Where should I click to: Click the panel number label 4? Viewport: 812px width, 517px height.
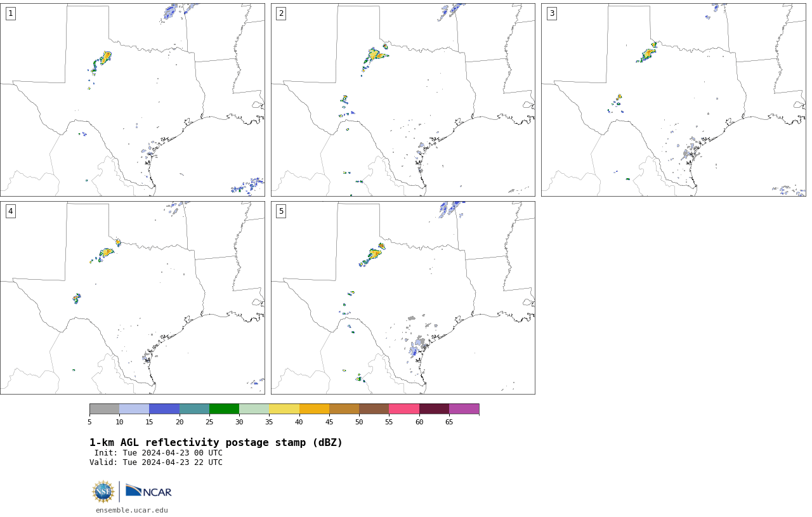click(x=10, y=211)
